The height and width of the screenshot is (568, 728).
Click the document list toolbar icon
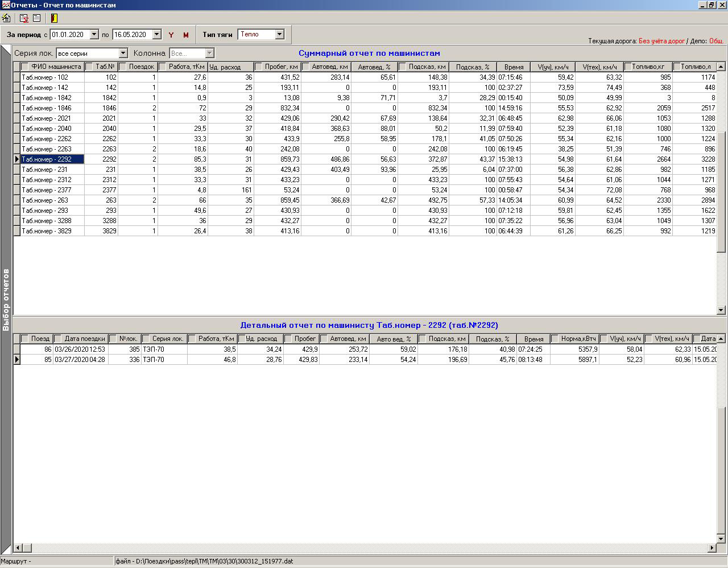[x=36, y=18]
